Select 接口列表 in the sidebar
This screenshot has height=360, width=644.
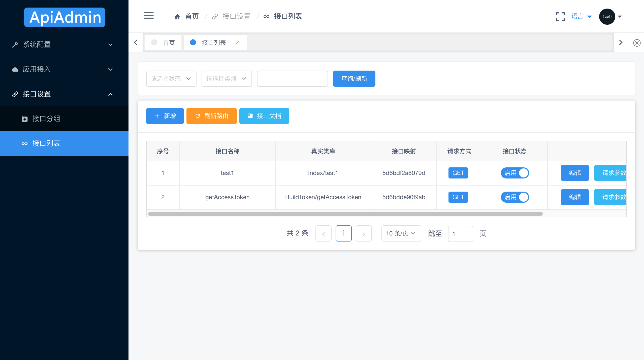click(64, 143)
